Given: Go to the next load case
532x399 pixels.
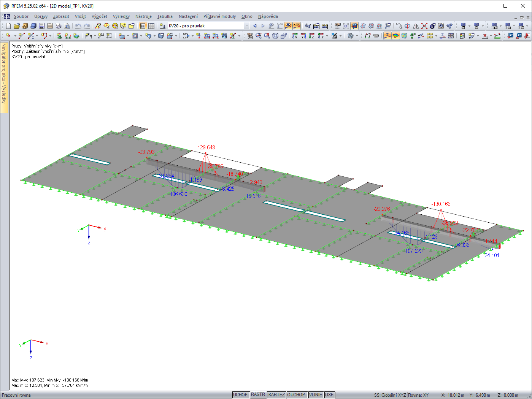Looking at the screenshot, I should point(263,26).
